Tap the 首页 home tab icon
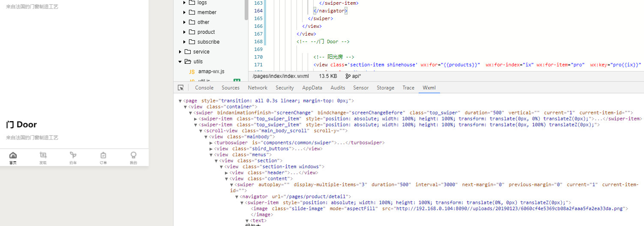 point(13,155)
